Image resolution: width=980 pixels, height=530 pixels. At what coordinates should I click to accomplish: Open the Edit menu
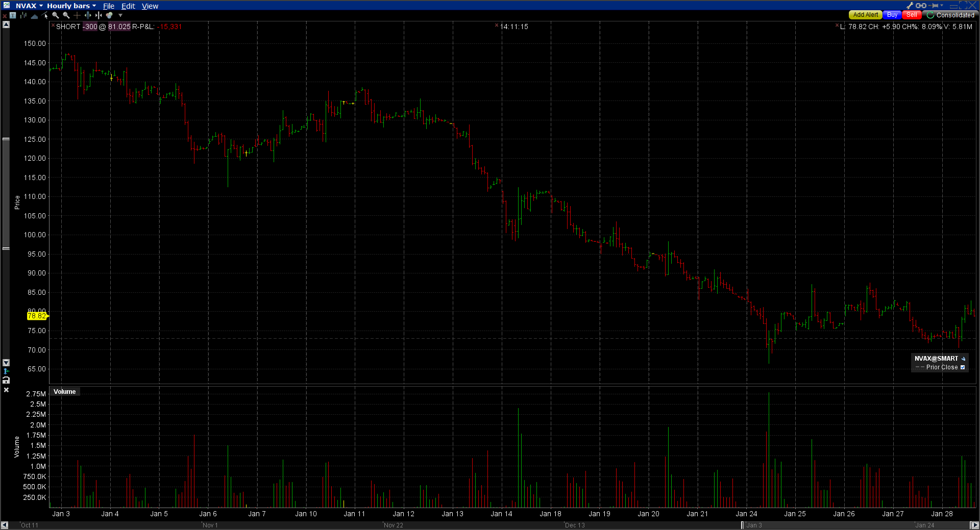click(x=128, y=6)
